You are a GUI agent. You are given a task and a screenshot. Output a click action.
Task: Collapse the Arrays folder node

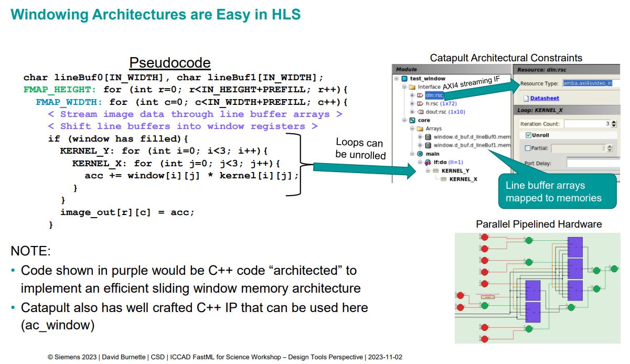pyautogui.click(x=412, y=129)
